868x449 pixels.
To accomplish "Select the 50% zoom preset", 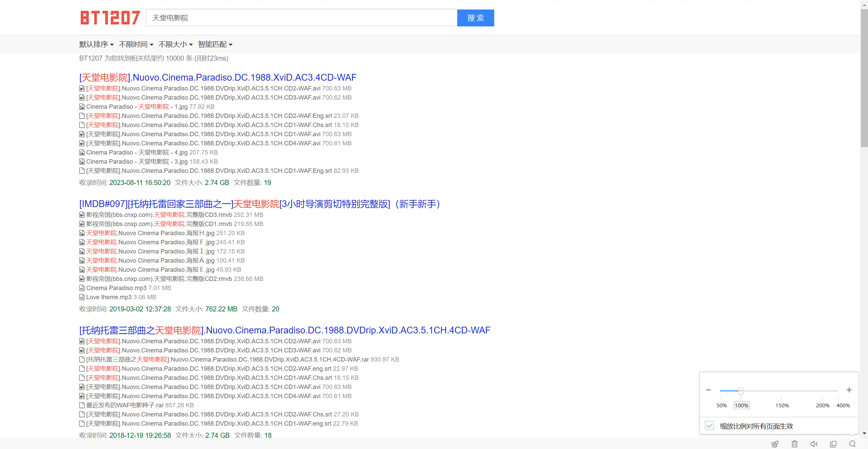I will (x=721, y=405).
